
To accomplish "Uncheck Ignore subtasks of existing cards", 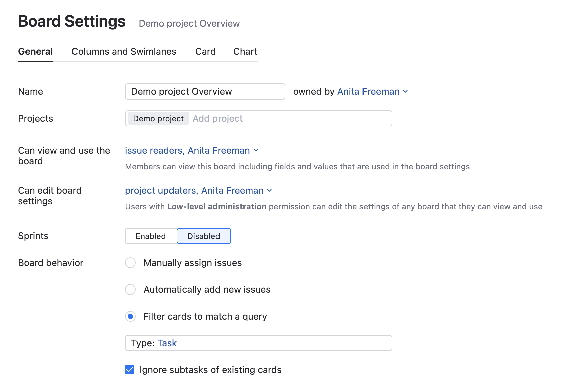I will click(130, 370).
